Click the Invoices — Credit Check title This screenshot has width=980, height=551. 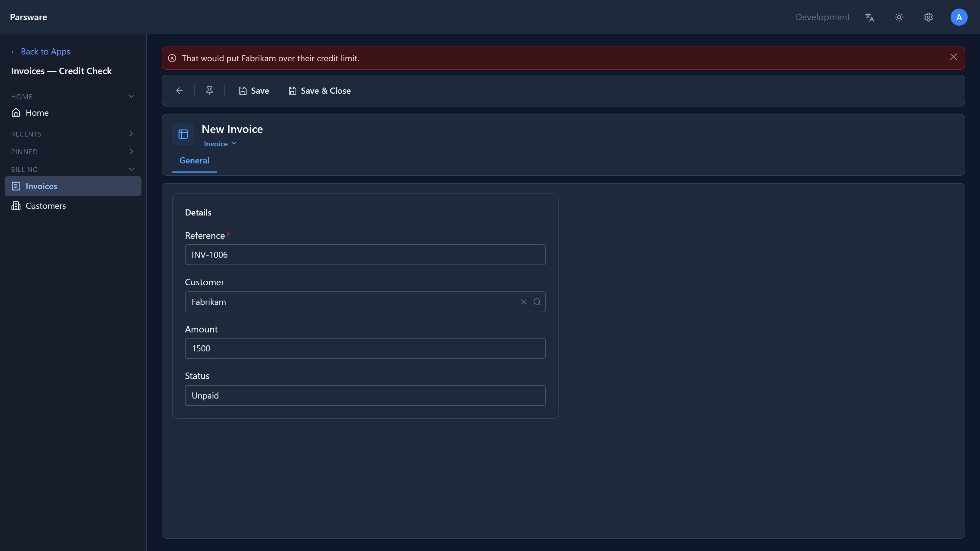[x=61, y=71]
